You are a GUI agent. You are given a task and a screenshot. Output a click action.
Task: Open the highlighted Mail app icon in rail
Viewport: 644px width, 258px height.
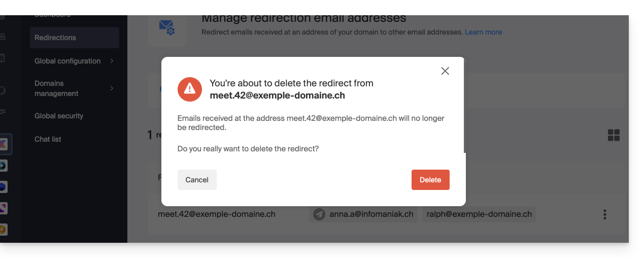click(x=4, y=144)
